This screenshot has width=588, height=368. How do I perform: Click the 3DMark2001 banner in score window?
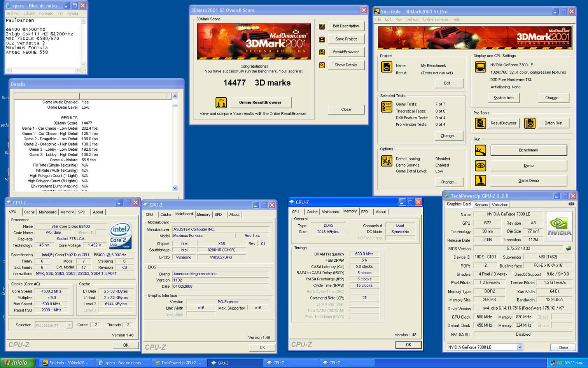point(254,41)
